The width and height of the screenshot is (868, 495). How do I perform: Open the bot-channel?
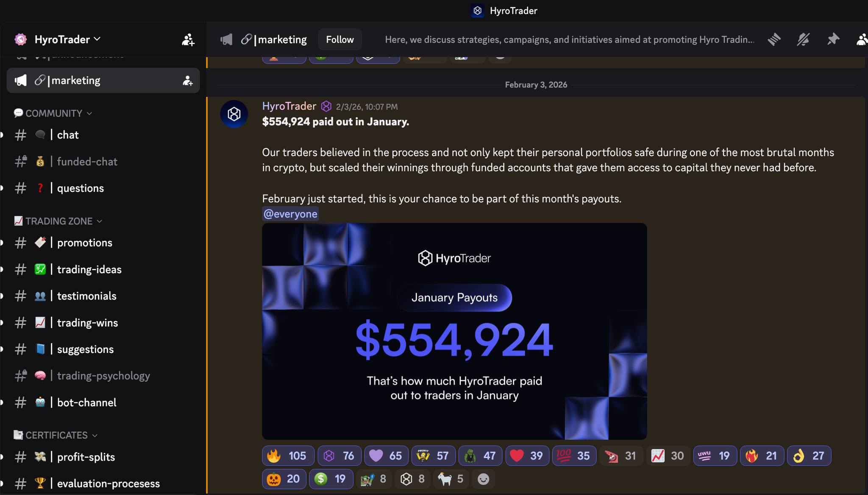pos(103,403)
